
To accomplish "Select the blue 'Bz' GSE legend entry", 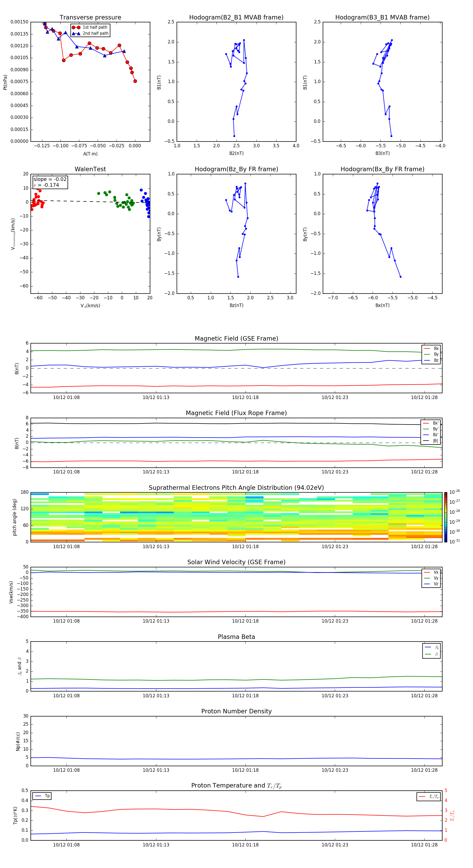I will pos(431,360).
